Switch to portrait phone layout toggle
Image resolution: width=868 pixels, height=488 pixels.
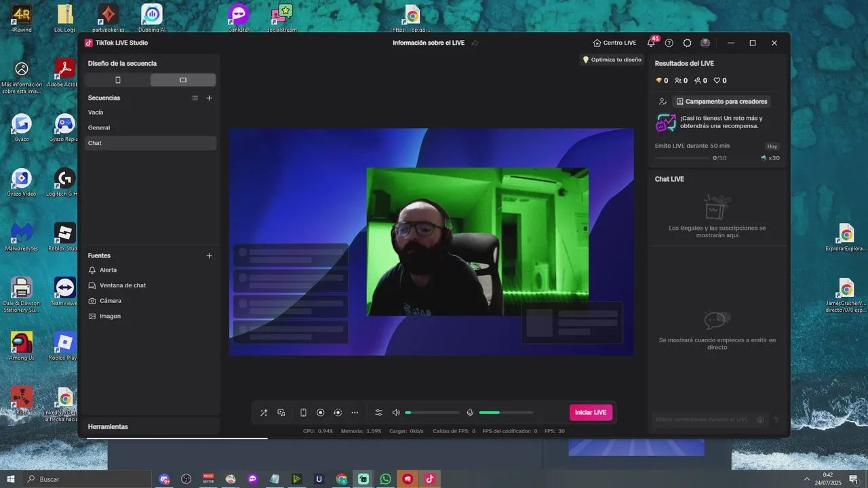[x=118, y=80]
